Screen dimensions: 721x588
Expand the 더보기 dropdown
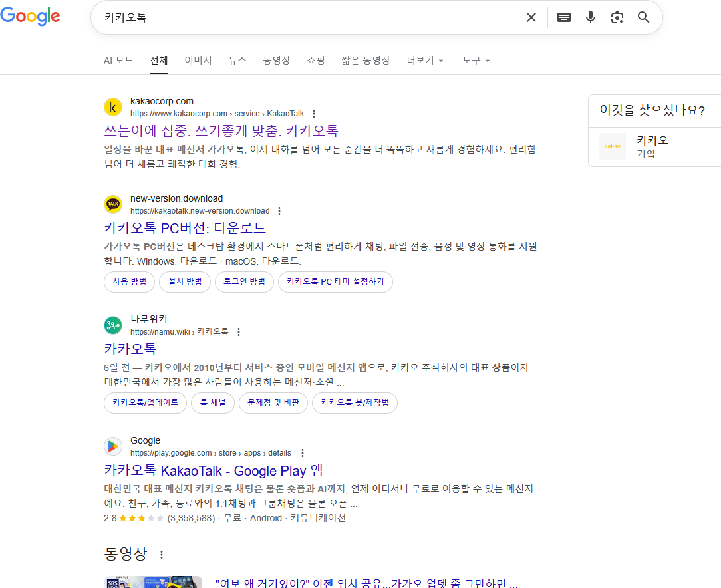[425, 61]
